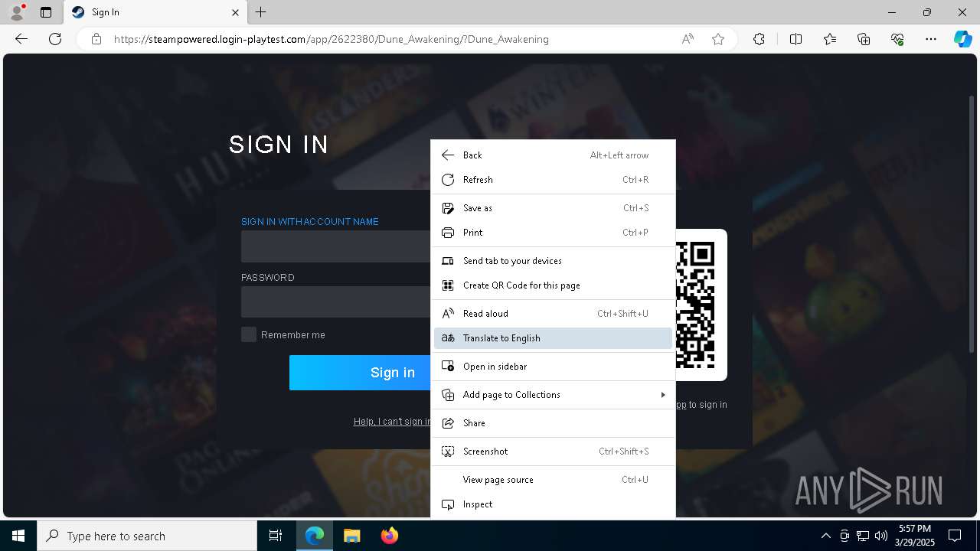Add page to favorites star icon
This screenshot has width=980, height=551.
pyautogui.click(x=718, y=39)
